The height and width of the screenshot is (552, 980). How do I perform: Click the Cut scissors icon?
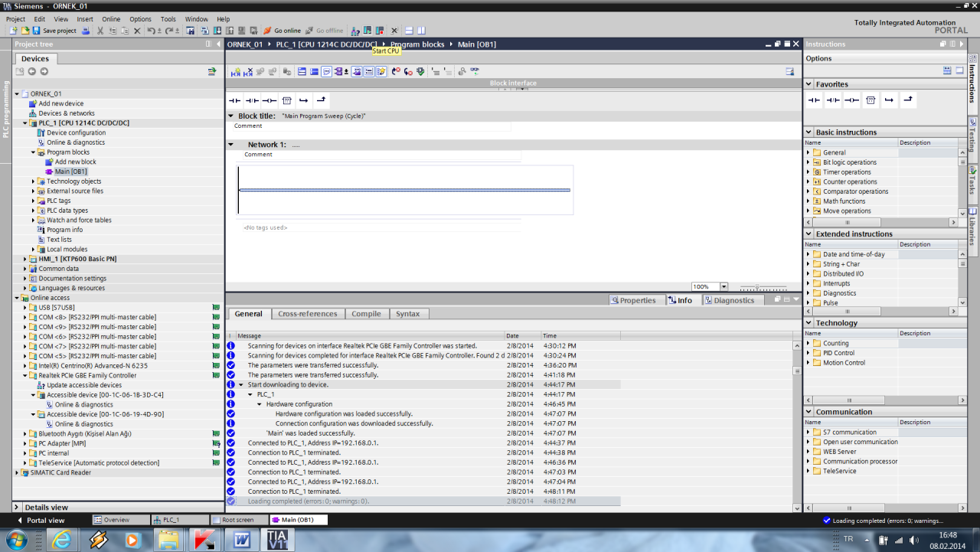pyautogui.click(x=100, y=31)
